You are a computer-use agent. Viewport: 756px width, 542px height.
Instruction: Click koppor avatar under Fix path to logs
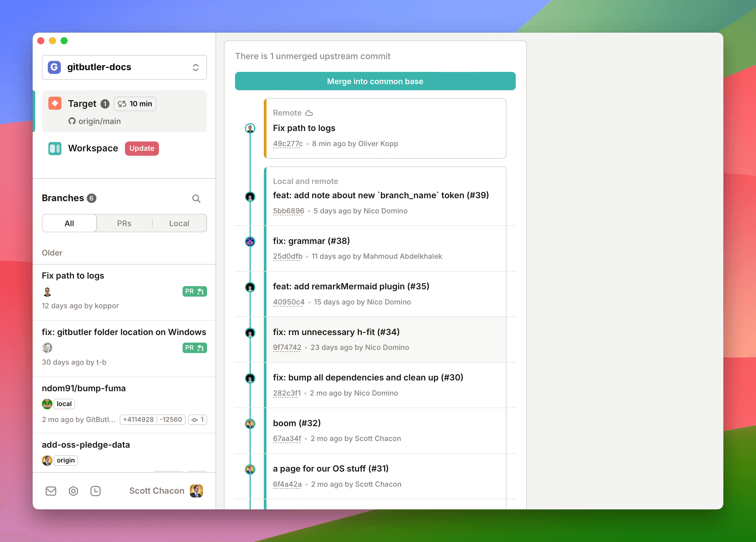pos(47,291)
